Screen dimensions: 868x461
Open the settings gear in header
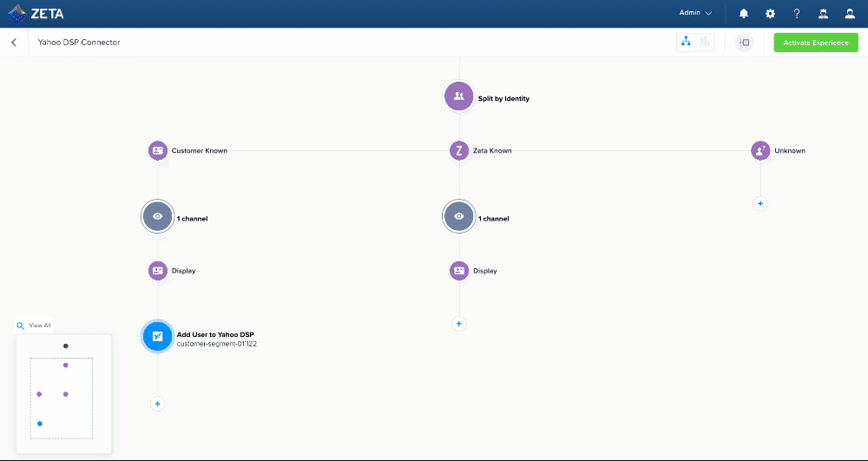pos(770,14)
